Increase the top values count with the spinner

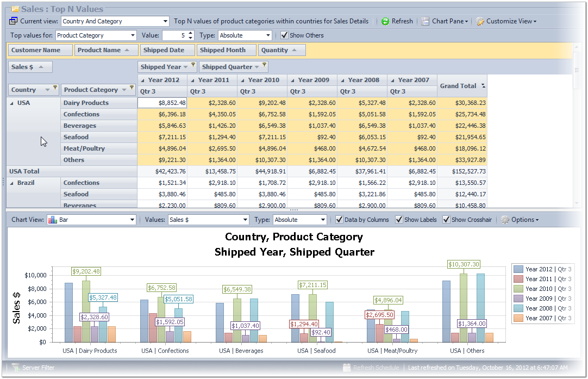coord(190,33)
